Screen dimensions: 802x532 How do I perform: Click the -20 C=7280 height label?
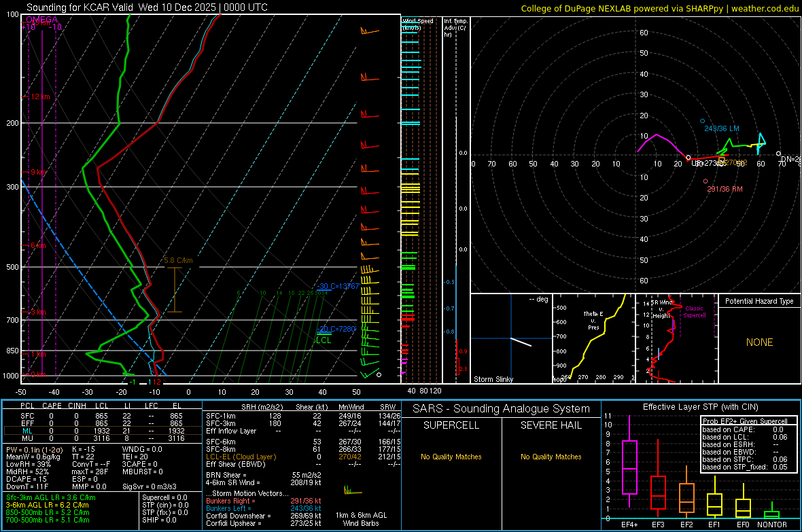click(x=336, y=329)
